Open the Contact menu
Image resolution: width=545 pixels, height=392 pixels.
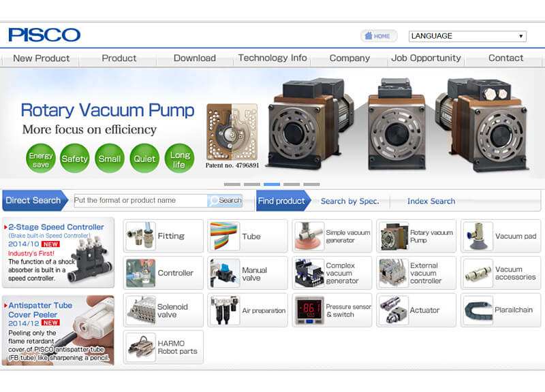pos(505,58)
